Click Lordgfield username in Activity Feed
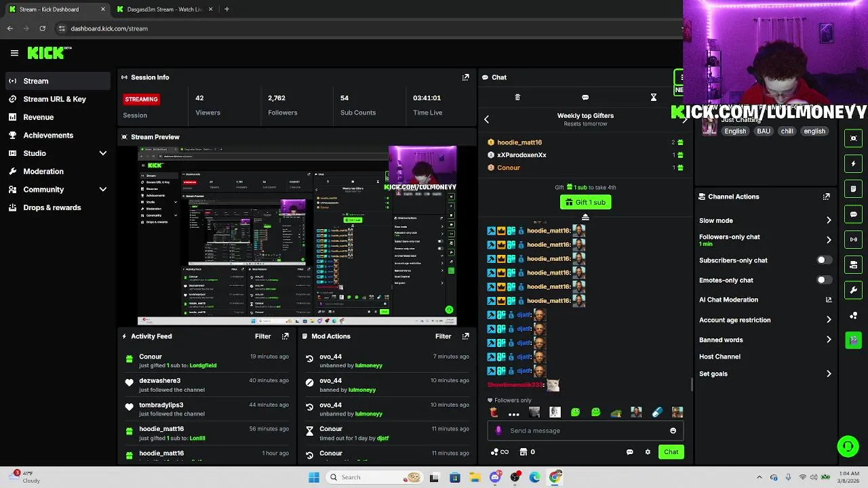The width and height of the screenshot is (868, 488). tap(203, 365)
